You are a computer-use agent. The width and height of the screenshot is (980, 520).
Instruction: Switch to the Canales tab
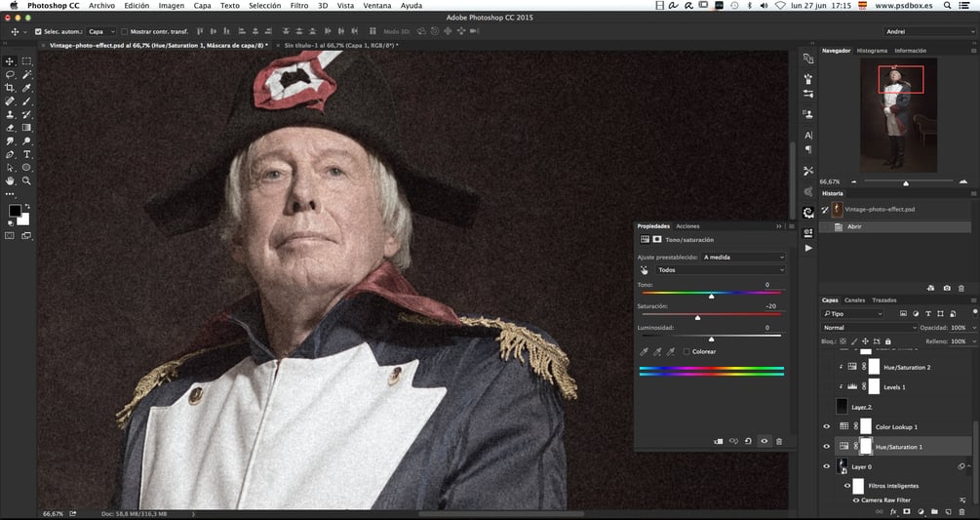[854, 300]
